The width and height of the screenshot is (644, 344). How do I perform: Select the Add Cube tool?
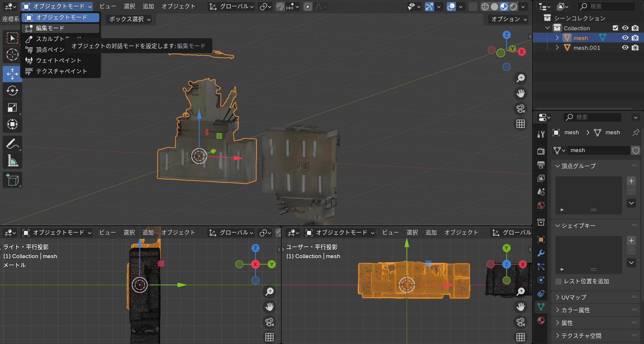(x=12, y=180)
